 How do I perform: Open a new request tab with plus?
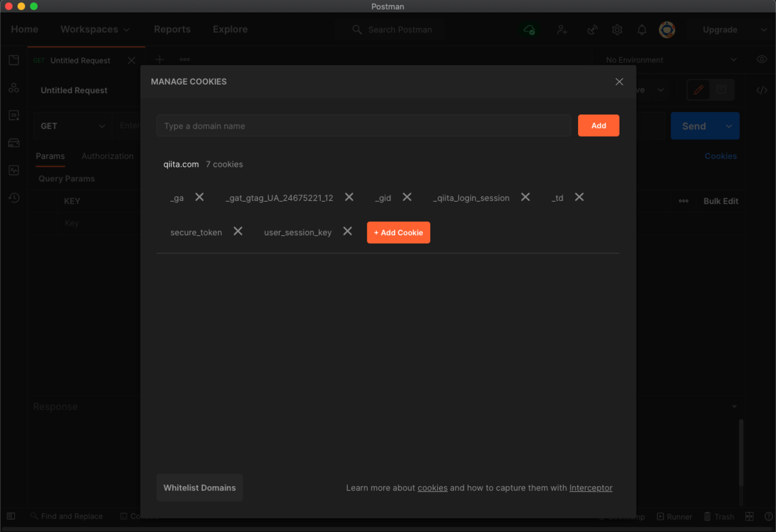point(160,59)
